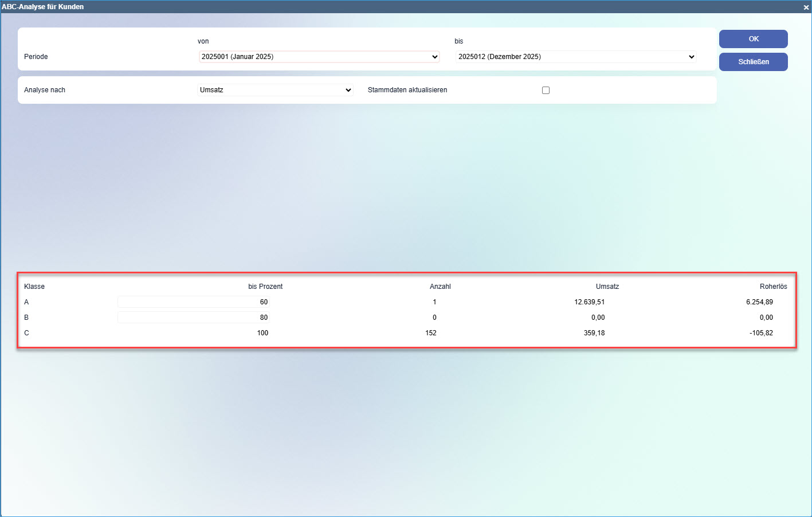Click the Klasse column header
812x517 pixels.
pyautogui.click(x=34, y=287)
